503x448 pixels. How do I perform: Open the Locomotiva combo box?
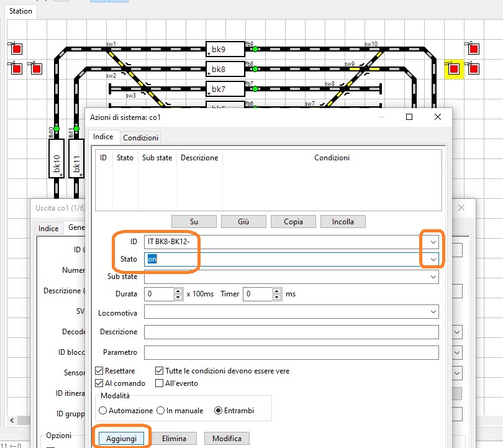[433, 312]
